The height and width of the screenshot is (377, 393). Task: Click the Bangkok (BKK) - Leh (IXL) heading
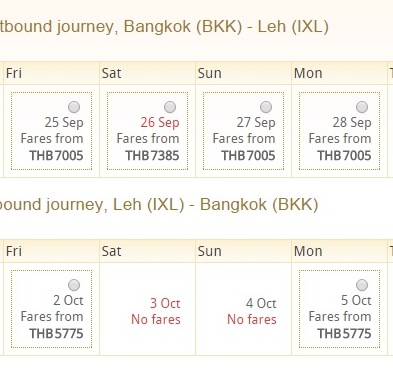point(226,27)
